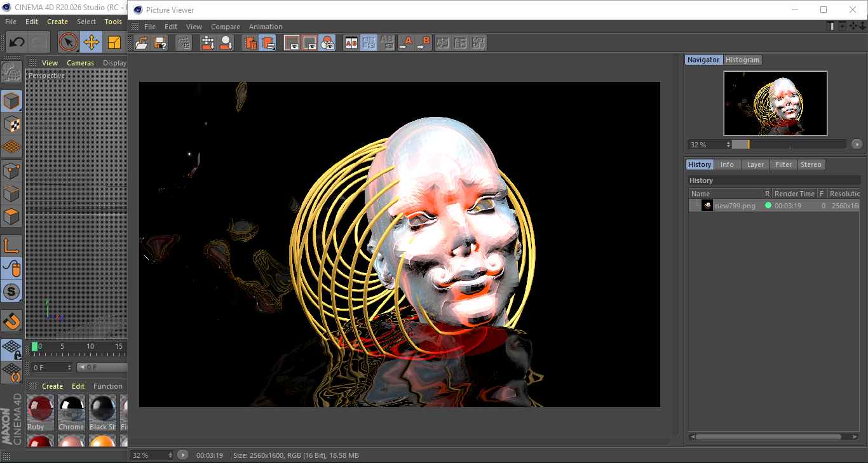Click the Make Editable globe icon in sidebar
The height and width of the screenshot is (463, 868).
[11, 72]
